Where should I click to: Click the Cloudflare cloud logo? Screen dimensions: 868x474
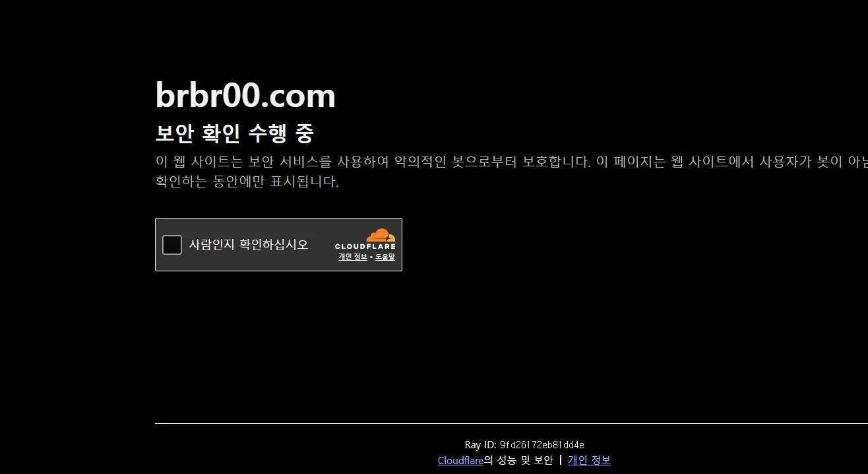coord(381,235)
